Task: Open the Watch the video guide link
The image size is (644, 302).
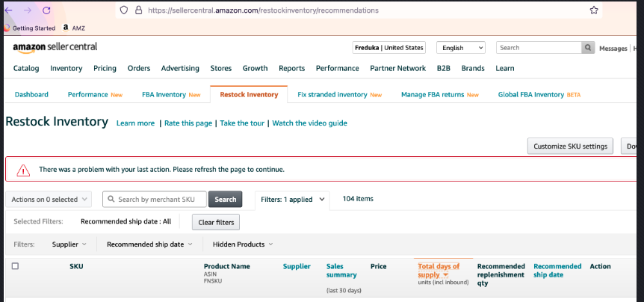Action: pos(309,123)
